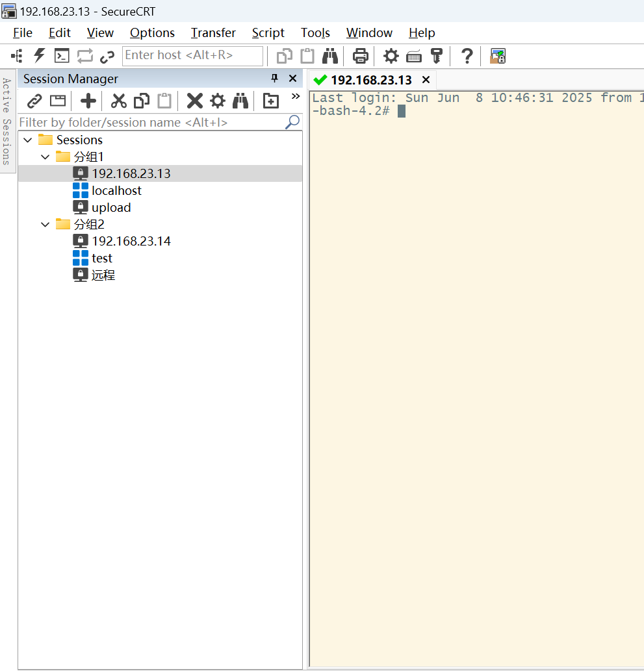Open the Active Sessions side tab
The image size is (644, 671).
pos(6,121)
